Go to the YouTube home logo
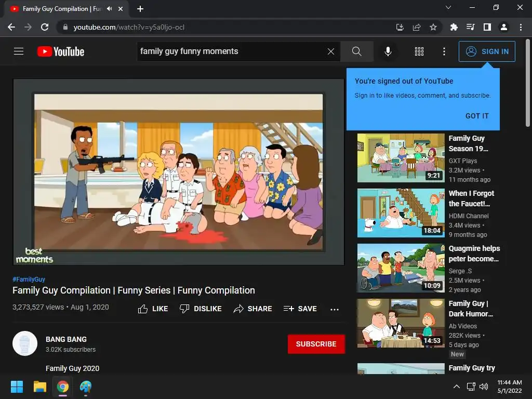The image size is (532, 399). click(61, 51)
